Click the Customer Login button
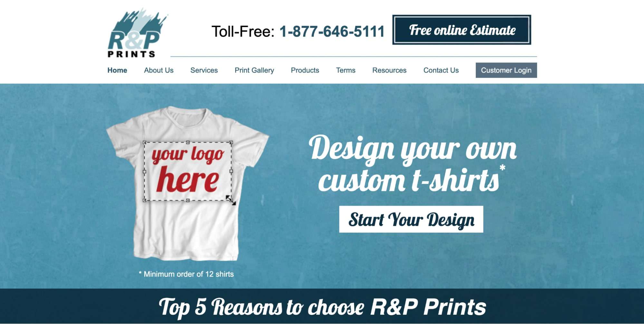644x324 pixels. [506, 70]
